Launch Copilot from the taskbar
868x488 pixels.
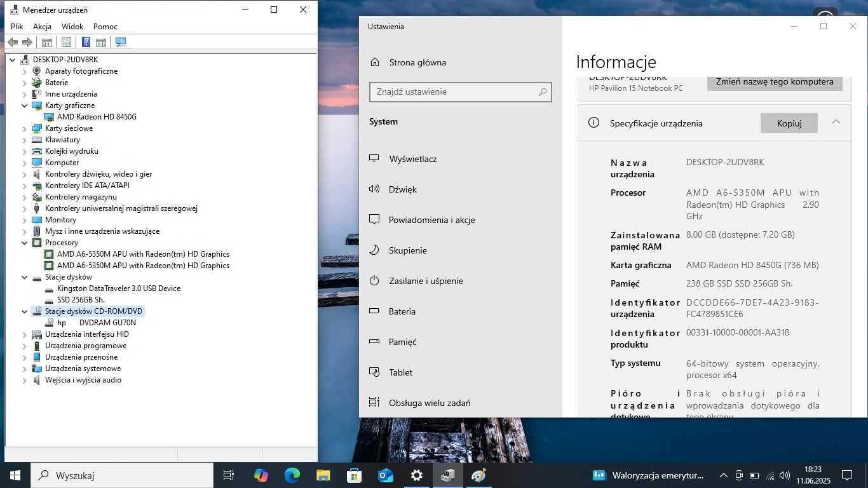[261, 475]
